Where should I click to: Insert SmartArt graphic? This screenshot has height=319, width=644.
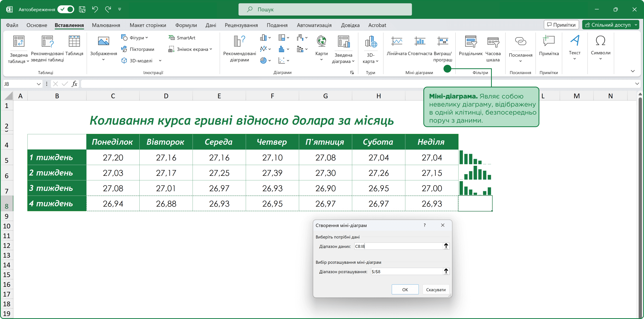pyautogui.click(x=182, y=38)
